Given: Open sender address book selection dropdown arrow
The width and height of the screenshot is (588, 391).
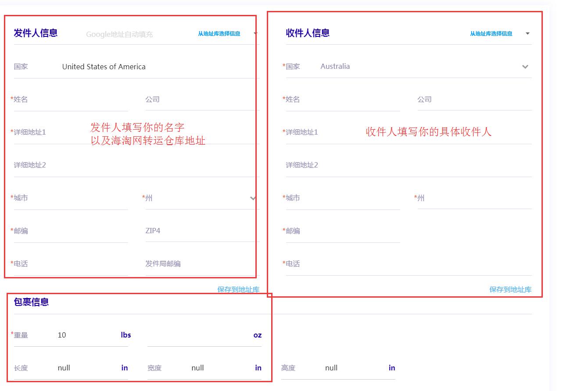Looking at the screenshot, I should point(255,33).
